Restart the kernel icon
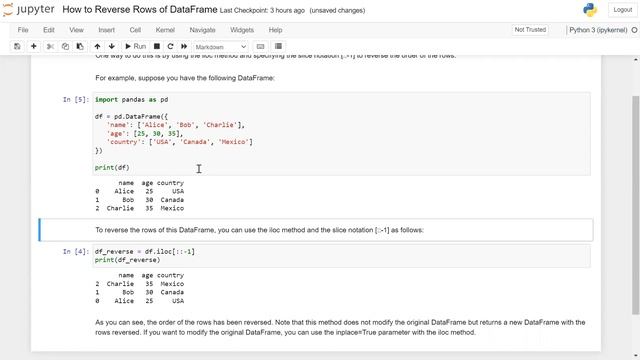640x360 pixels. pyautogui.click(x=171, y=47)
